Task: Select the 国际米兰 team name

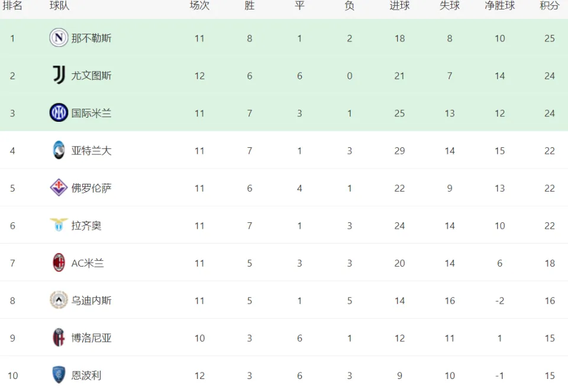Action: (x=91, y=114)
